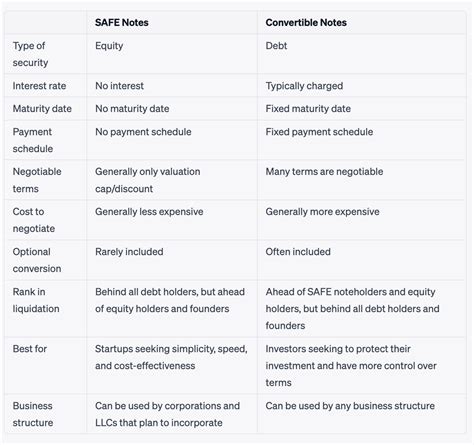Click the Often included cell
Viewport: 474px width, 445px height.
[298, 252]
